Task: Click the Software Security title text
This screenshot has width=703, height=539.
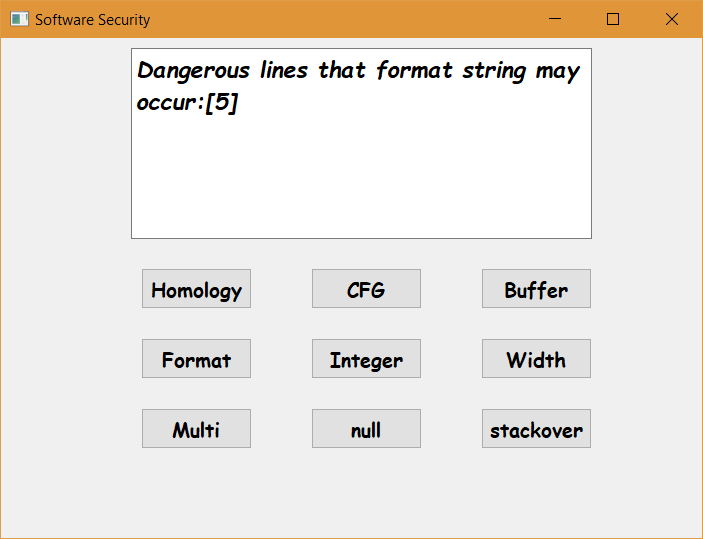Action: coord(92,20)
